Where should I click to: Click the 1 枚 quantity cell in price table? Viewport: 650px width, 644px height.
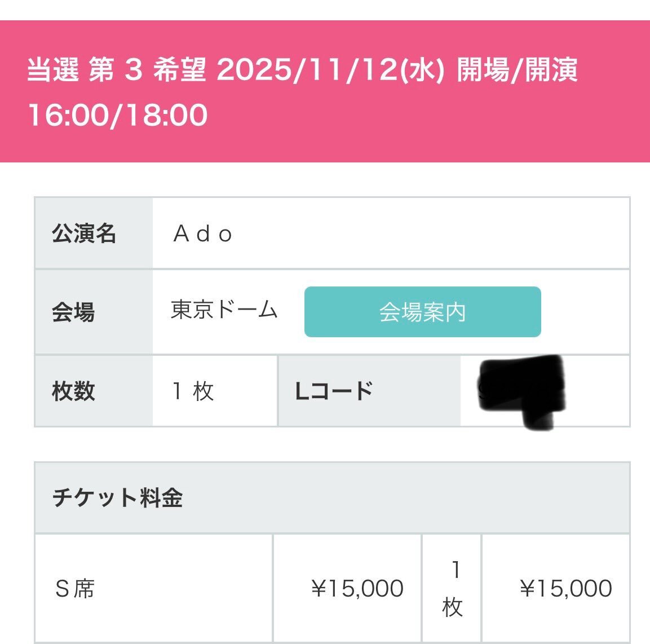pyautogui.click(x=452, y=588)
